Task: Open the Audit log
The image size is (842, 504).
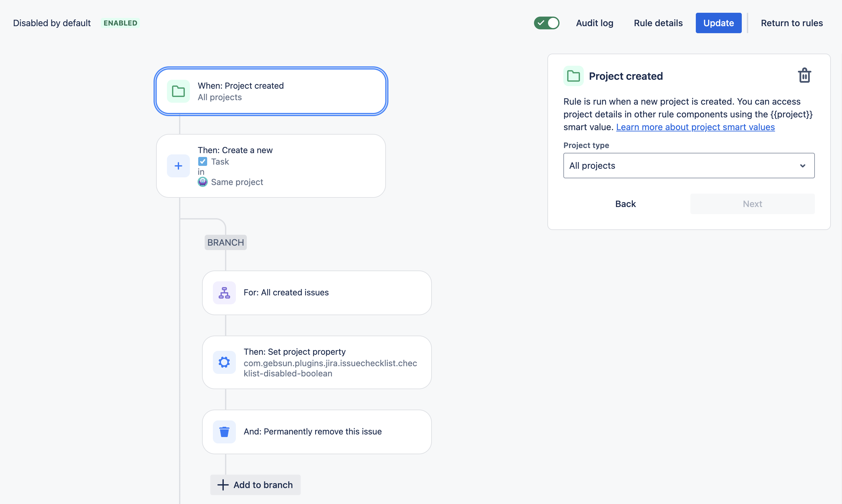Action: (594, 23)
